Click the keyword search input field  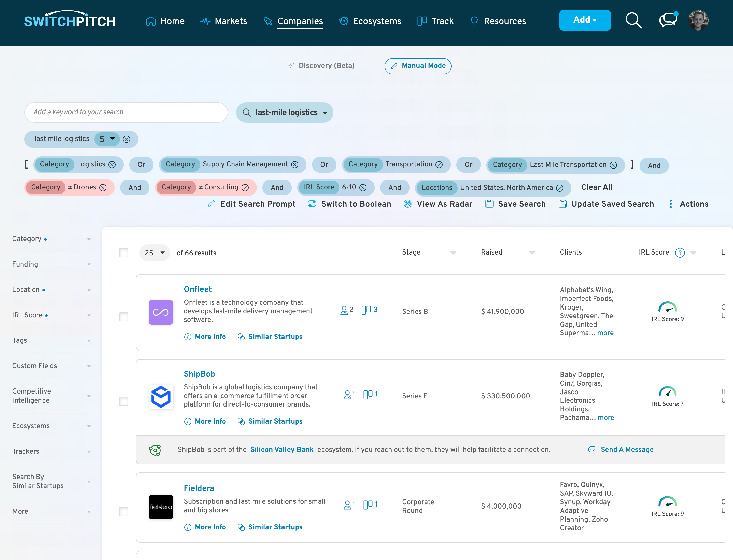[126, 112]
